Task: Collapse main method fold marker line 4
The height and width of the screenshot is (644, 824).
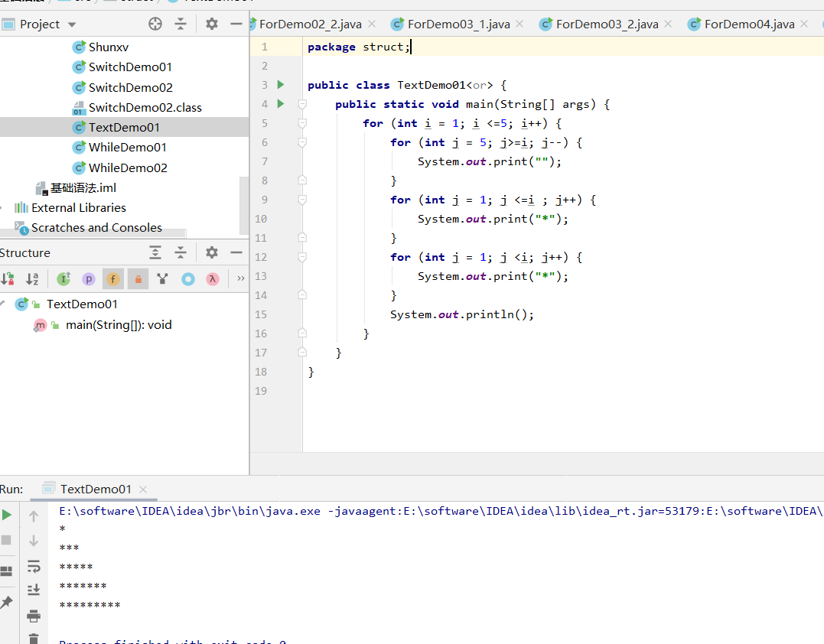Action: 302,104
